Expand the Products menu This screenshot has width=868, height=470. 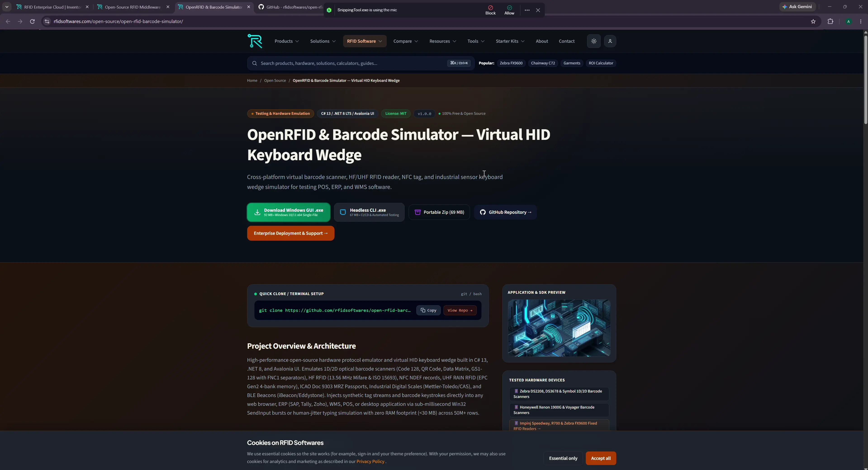click(x=286, y=41)
